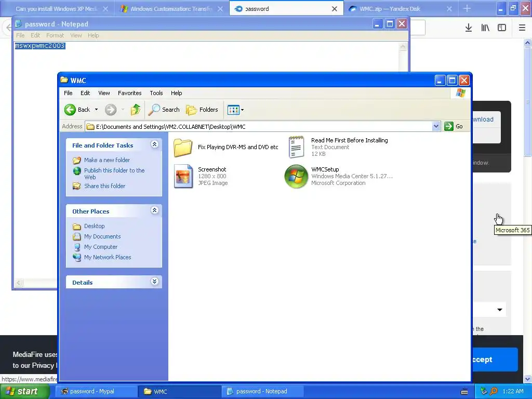Viewport: 532px width, 399px height.
Task: Go to Desktop from Other Places
Action: pyautogui.click(x=95, y=226)
